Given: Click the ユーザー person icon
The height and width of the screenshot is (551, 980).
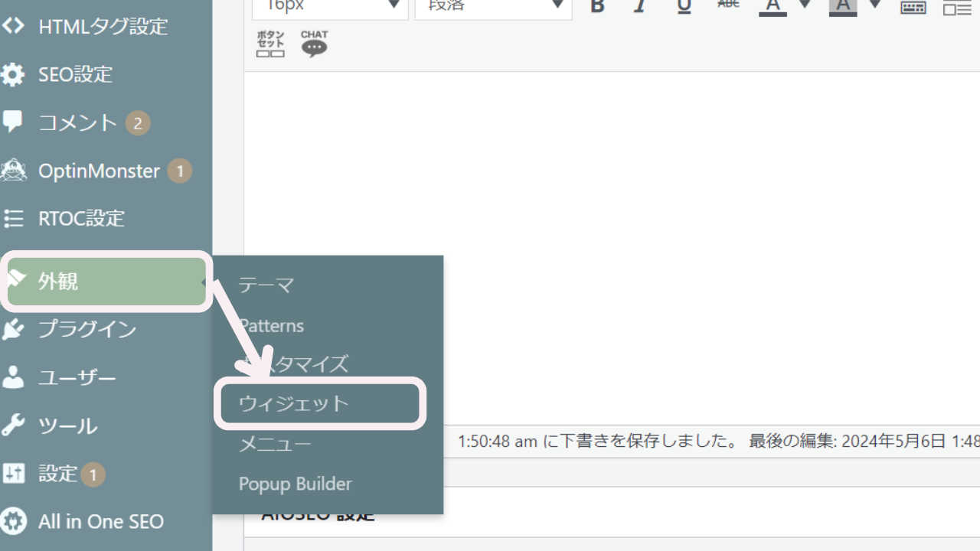Looking at the screenshot, I should (x=13, y=377).
